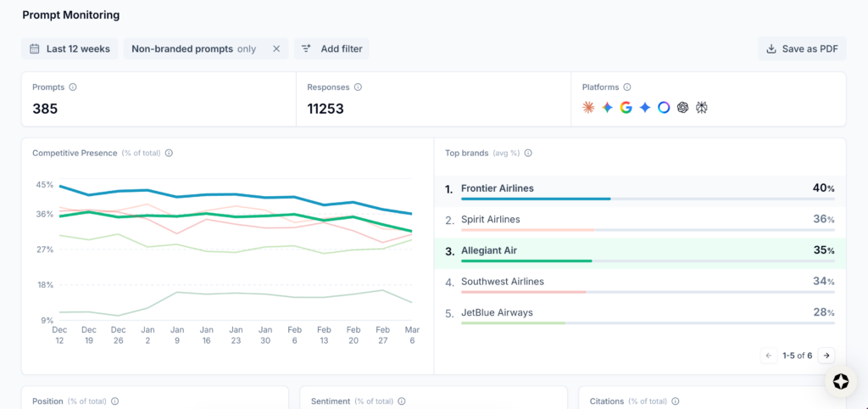Click the Prompt Monitoring page title
The image size is (868, 409).
[71, 15]
